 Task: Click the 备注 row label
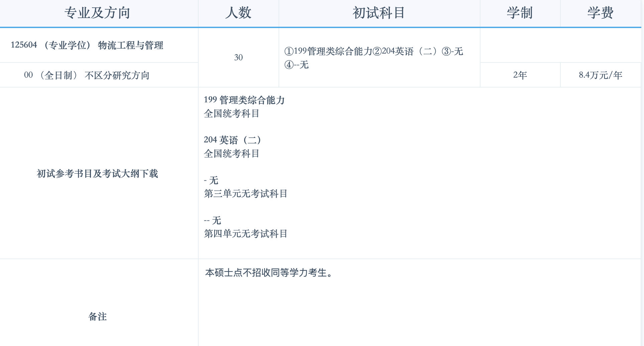(x=97, y=317)
